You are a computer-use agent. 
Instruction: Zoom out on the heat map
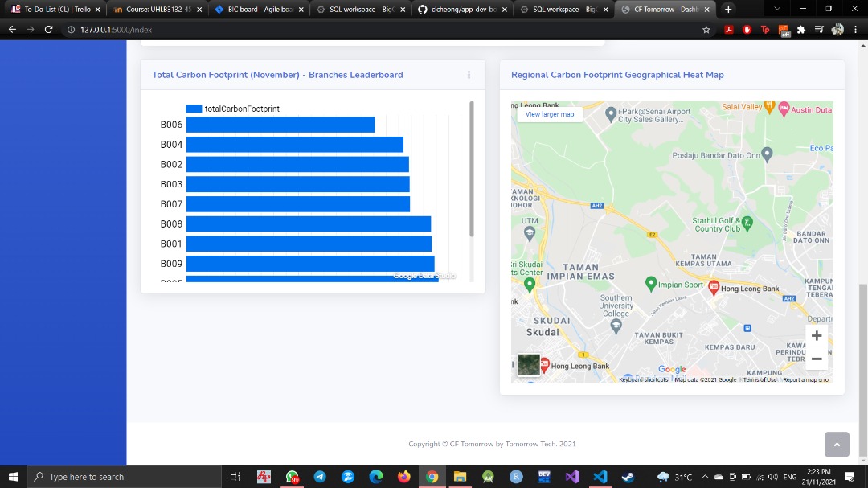point(817,359)
